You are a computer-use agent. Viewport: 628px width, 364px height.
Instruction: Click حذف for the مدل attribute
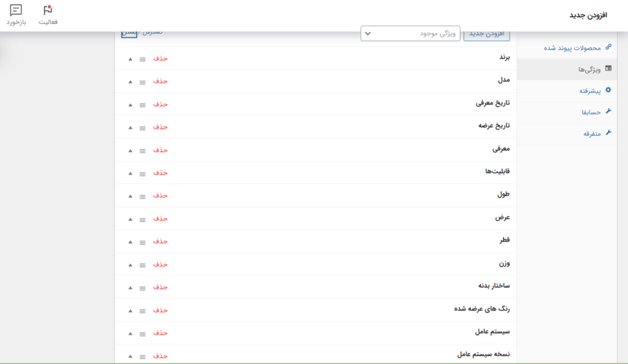(x=160, y=82)
